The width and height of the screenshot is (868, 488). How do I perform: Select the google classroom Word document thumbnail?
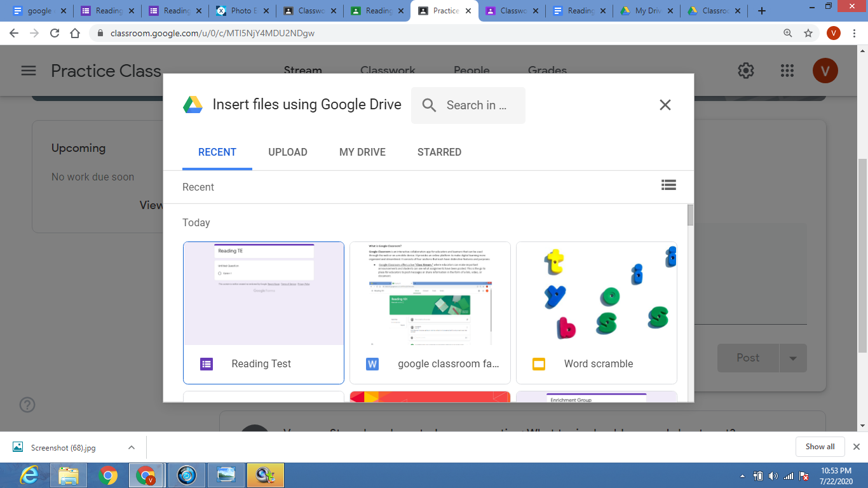(x=430, y=313)
